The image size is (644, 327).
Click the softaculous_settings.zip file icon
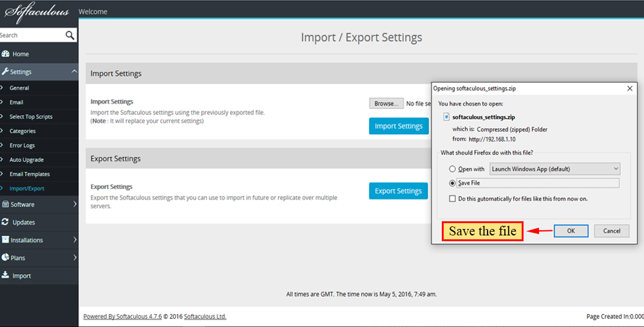tap(446, 117)
